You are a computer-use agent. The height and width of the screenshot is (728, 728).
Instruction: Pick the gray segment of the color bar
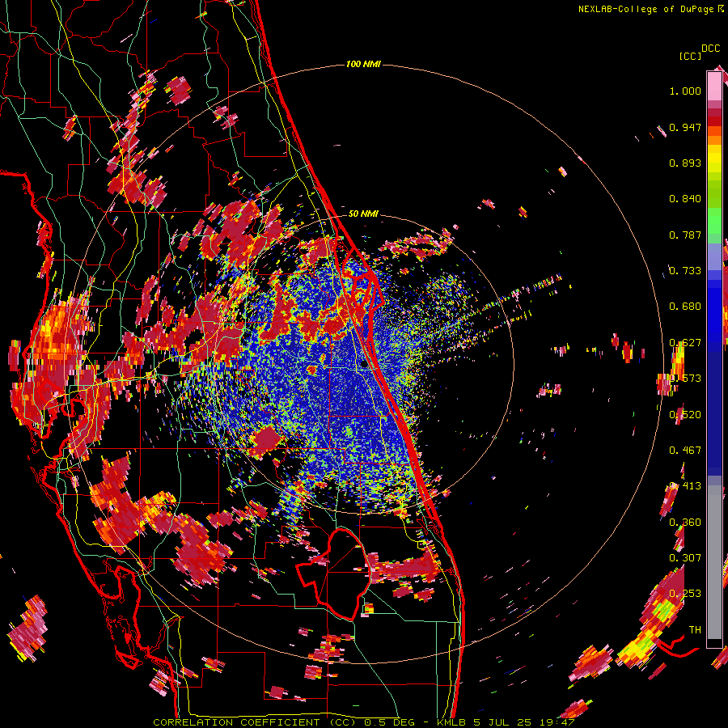point(714,562)
